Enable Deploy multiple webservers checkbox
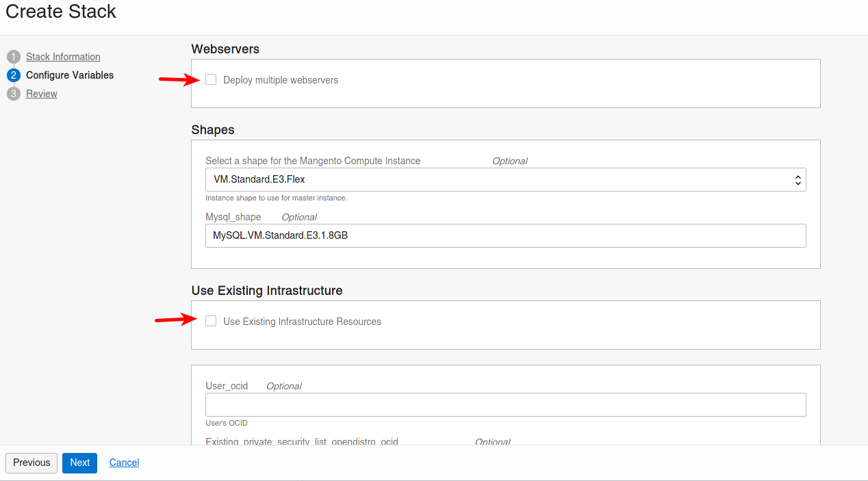The image size is (868, 481). click(211, 79)
